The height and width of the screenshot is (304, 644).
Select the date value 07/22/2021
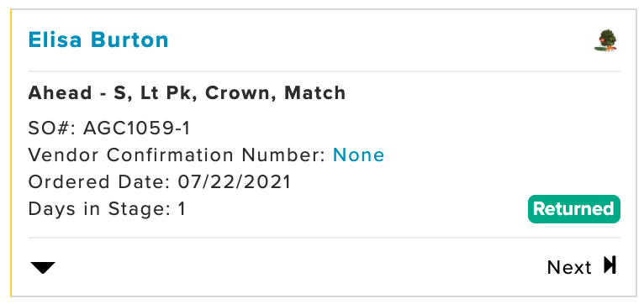pos(235,181)
